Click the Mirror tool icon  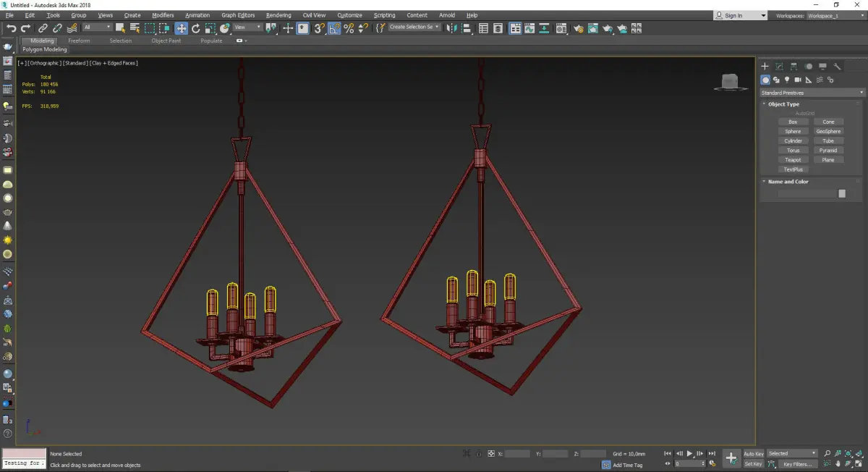point(451,28)
